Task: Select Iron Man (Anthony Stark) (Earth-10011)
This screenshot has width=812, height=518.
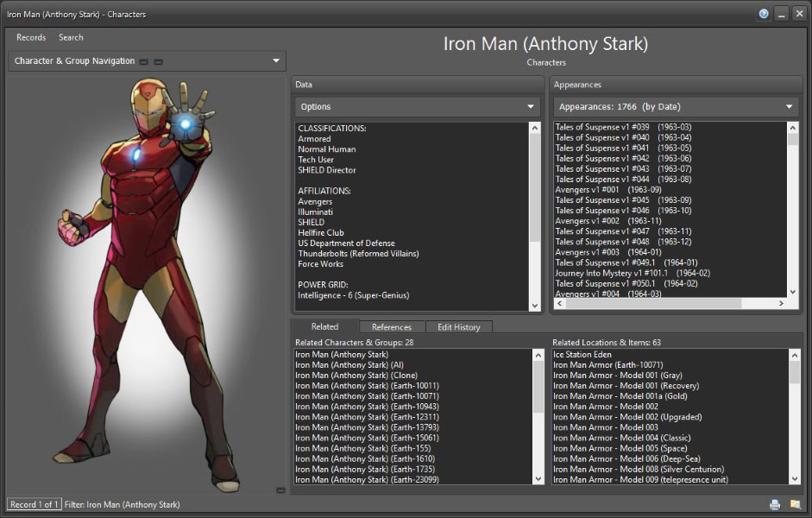Action: pos(367,385)
